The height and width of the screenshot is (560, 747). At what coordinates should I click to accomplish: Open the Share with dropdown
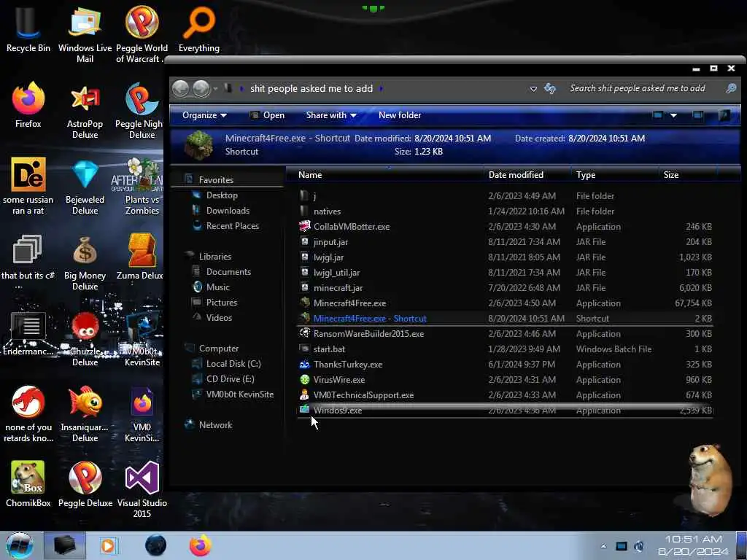click(x=331, y=115)
